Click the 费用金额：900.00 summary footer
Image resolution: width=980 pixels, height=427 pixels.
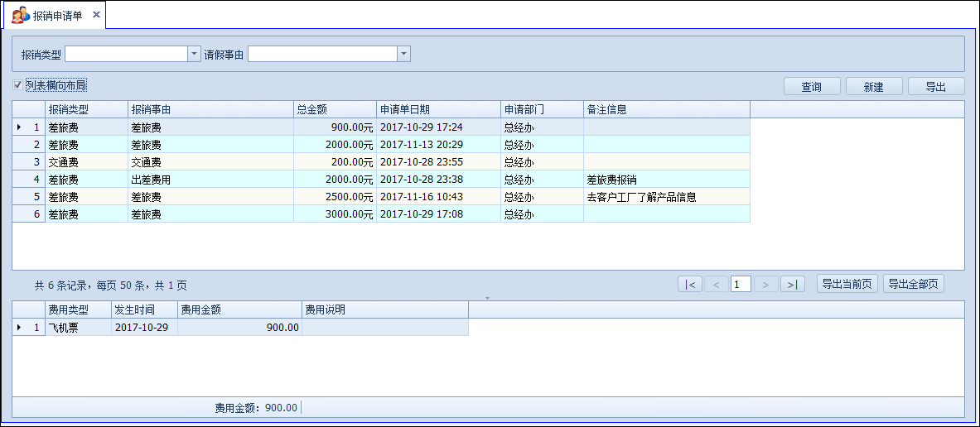tap(256, 408)
